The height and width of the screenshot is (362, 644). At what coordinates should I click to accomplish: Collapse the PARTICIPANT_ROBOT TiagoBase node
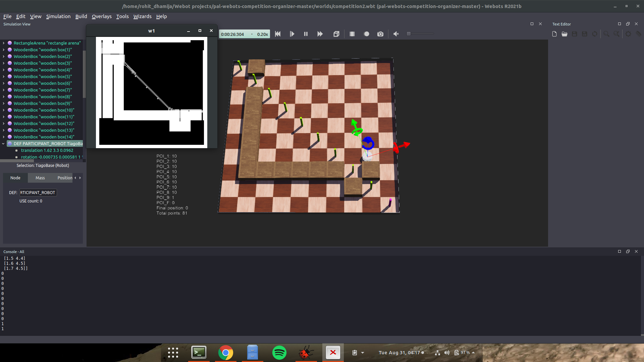3,143
